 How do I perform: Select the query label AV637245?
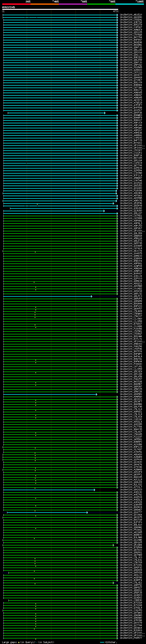8,7
